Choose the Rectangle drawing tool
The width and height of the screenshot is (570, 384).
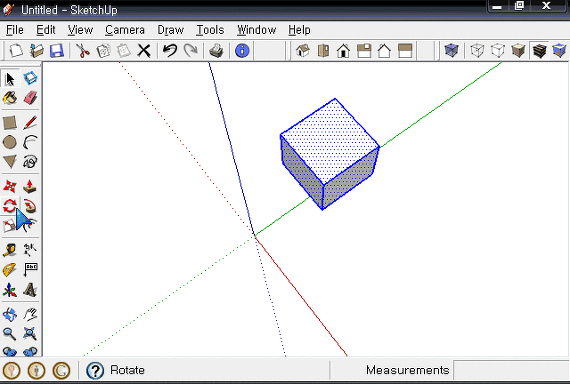click(10, 123)
